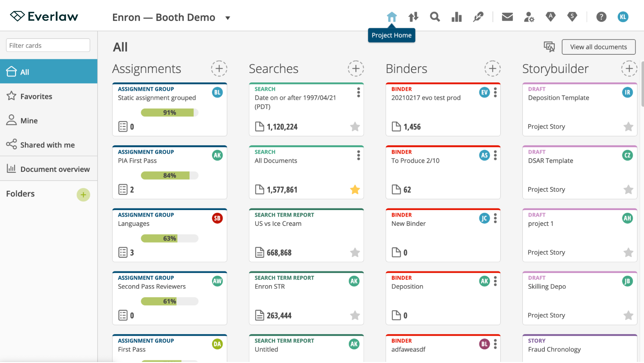Click View all documents button
The height and width of the screenshot is (363, 644).
tap(598, 47)
